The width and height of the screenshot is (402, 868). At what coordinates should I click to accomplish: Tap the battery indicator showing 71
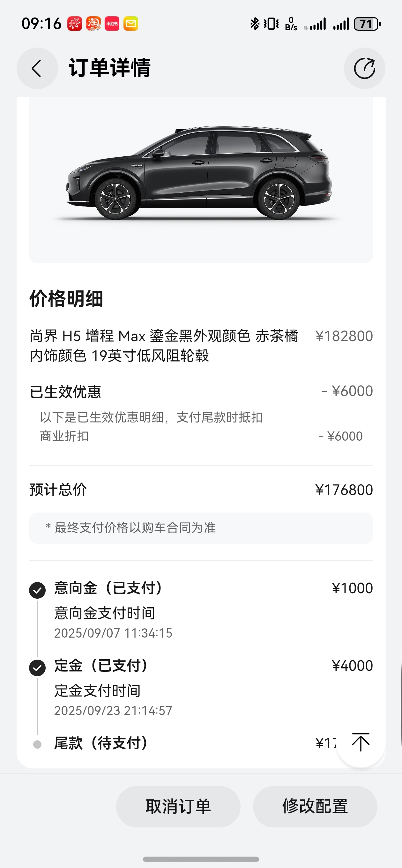coord(367,24)
